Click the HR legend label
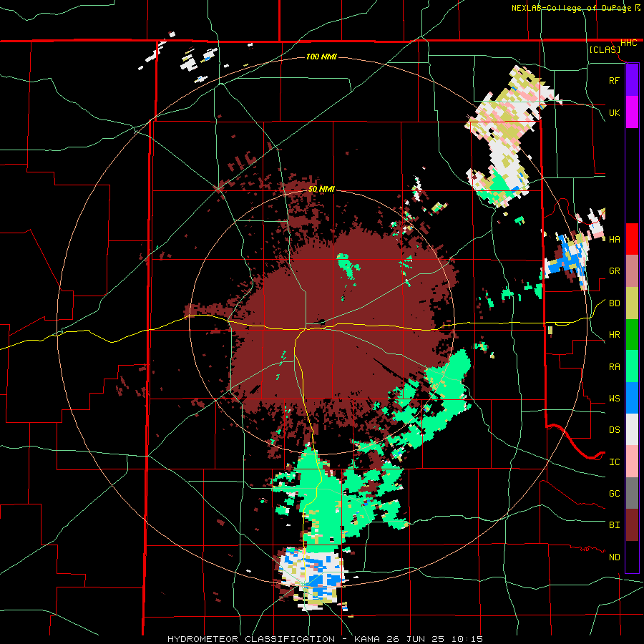Screen dimensions: 644x644 [615, 335]
